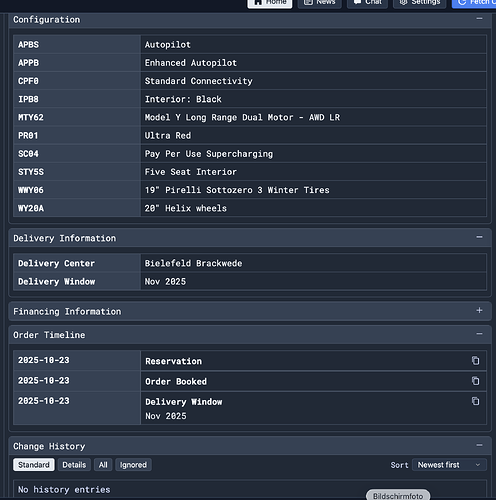The image size is (496, 500).
Task: Collapse the Configuration section
Action: pos(479,19)
